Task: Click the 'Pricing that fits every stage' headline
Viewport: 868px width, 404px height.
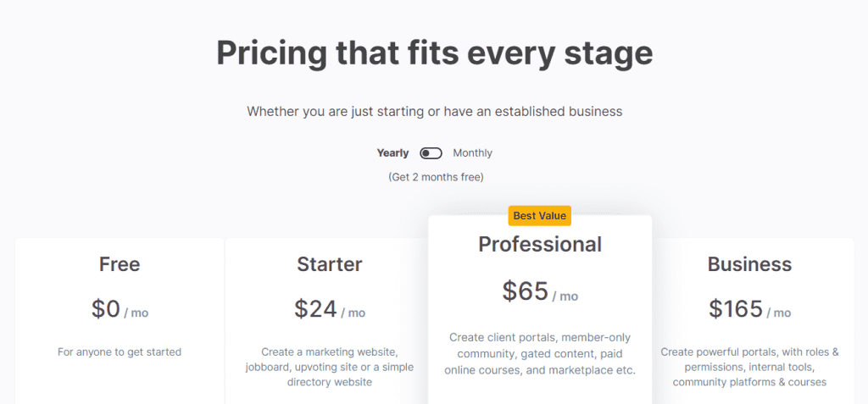Action: pos(435,53)
